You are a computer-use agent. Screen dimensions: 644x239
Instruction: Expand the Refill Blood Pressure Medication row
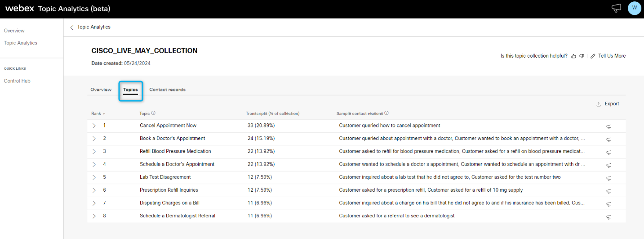(x=94, y=152)
